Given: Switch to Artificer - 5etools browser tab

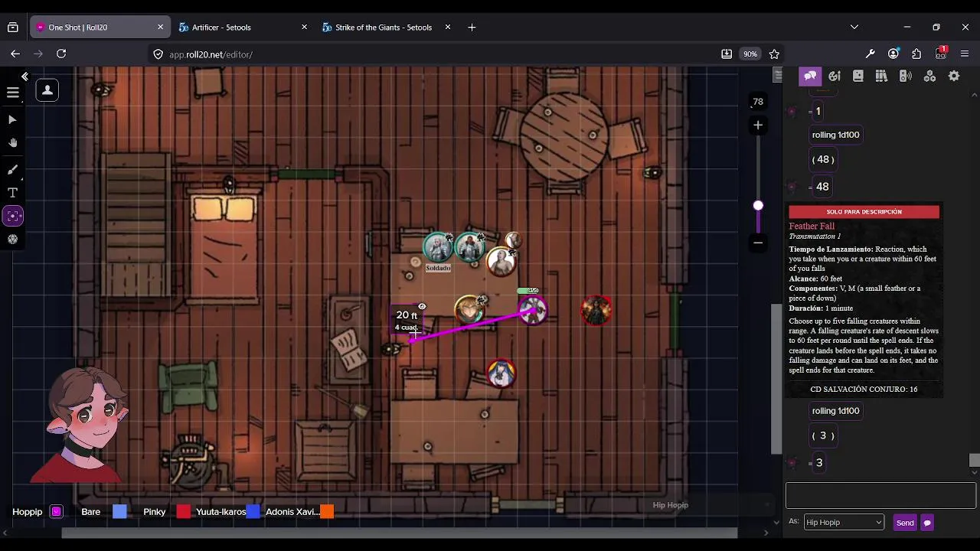Looking at the screenshot, I should coord(242,27).
